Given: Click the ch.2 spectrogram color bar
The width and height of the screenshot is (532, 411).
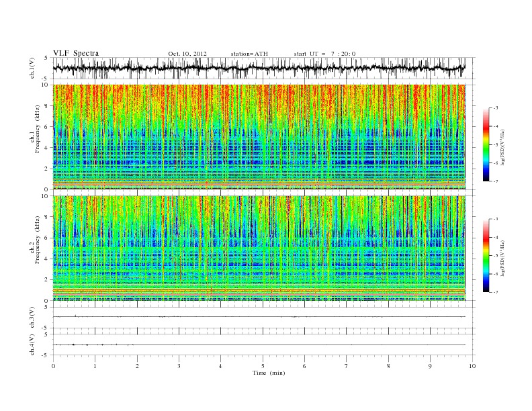Looking at the screenshot, I should pos(486,255).
